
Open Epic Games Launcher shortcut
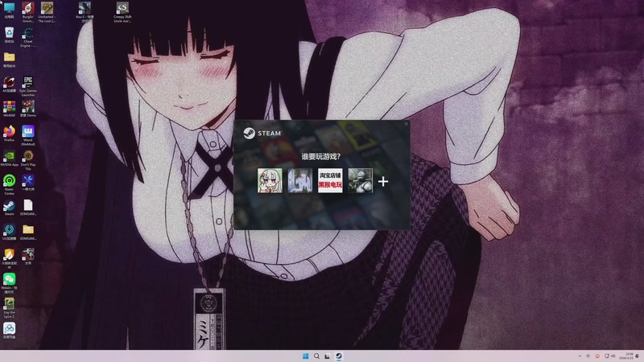coord(28,86)
